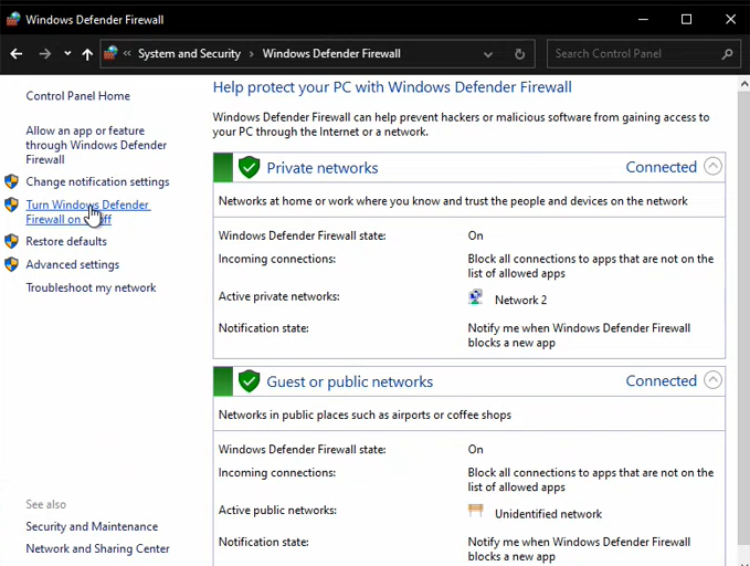
Task: Click the double chevron before System and Security
Action: pos(127,54)
